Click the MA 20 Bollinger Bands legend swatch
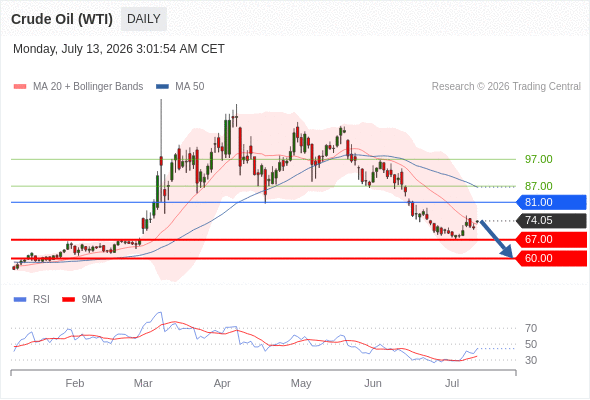Screen dimensions: 590x400 click(20, 87)
